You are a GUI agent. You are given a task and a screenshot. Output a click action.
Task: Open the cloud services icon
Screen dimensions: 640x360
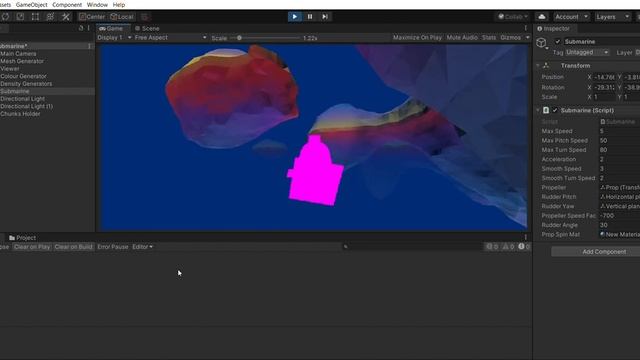[x=542, y=17]
